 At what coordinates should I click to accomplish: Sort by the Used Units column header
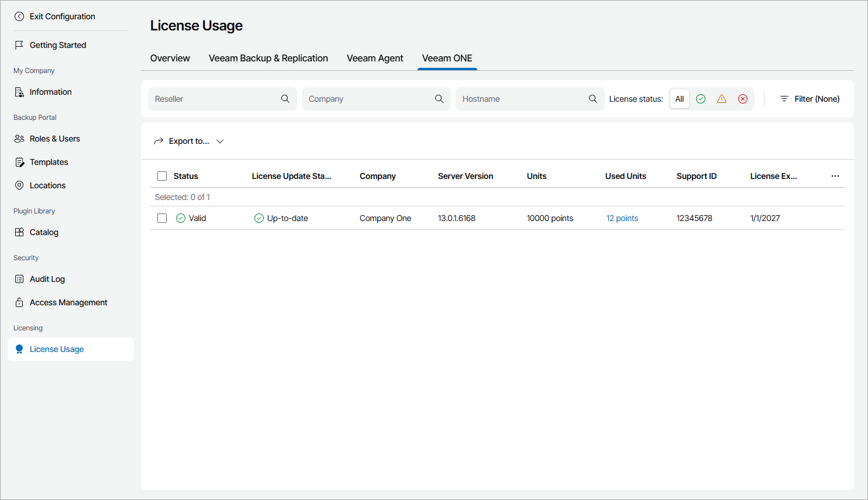(x=626, y=176)
